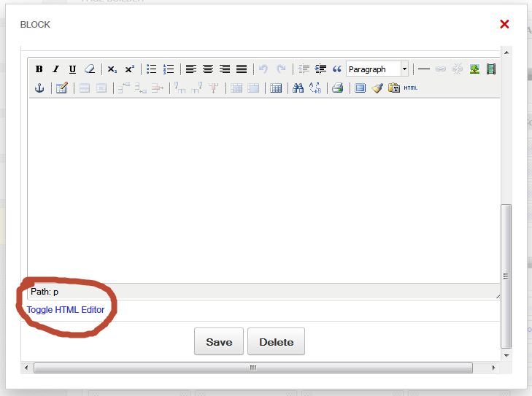Click the scroll down arrow
The image size is (532, 396).
506,356
